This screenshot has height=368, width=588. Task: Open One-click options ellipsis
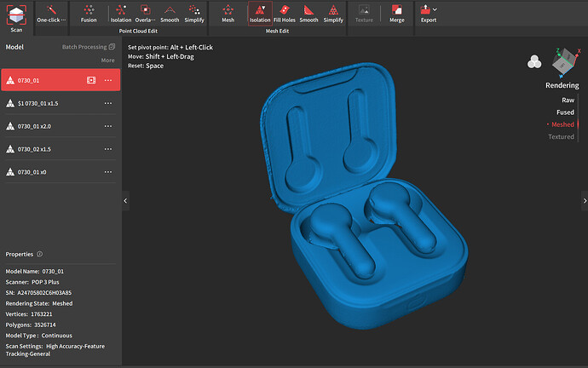point(63,20)
